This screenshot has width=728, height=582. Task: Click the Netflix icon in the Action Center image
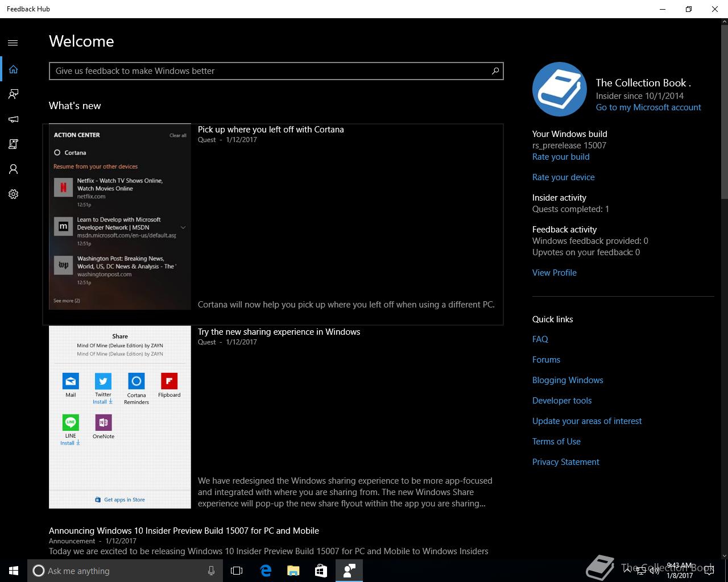click(x=63, y=188)
